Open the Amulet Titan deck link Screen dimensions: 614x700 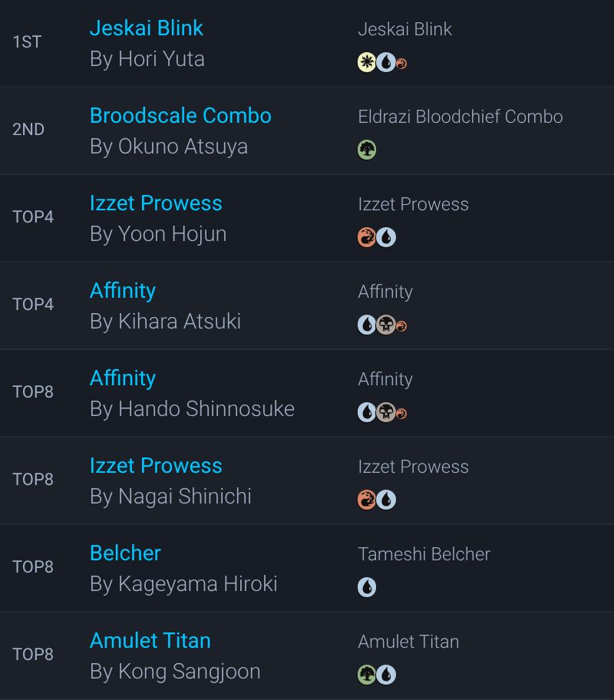[150, 641]
